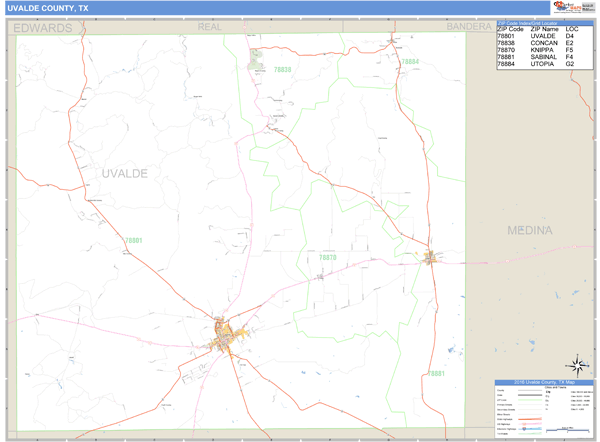
Task: Click grid location G2 in the table
Action: [x=569, y=64]
